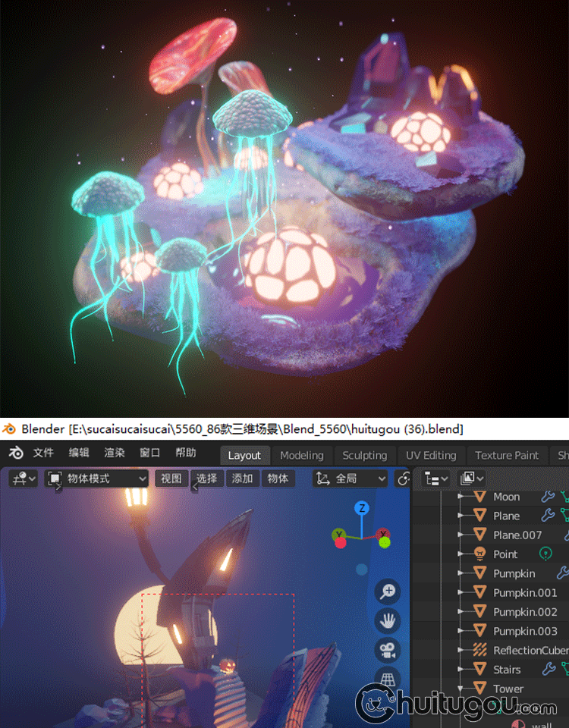Toggle perspective/orthographic view grid button
This screenshot has width=569, height=728.
point(388,677)
